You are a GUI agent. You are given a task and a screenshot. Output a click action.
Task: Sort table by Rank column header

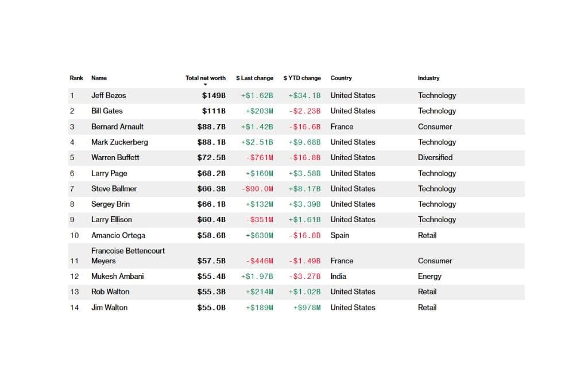(76, 78)
